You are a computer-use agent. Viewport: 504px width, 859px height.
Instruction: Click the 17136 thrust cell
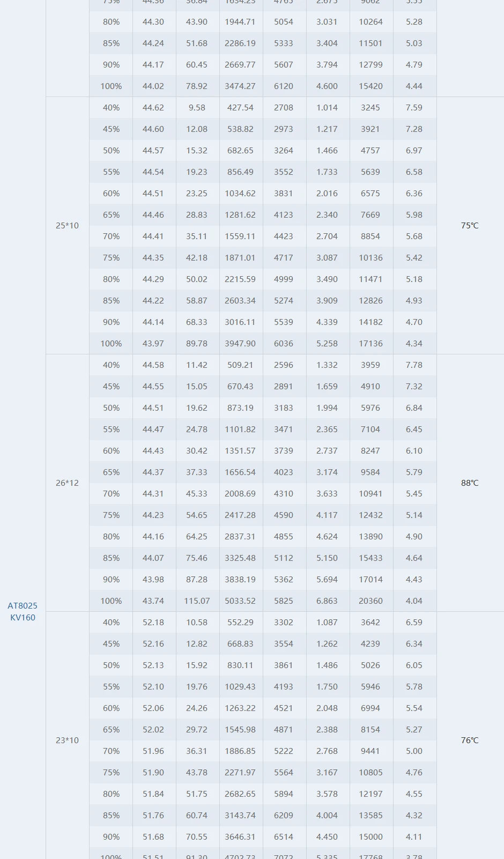click(x=370, y=344)
